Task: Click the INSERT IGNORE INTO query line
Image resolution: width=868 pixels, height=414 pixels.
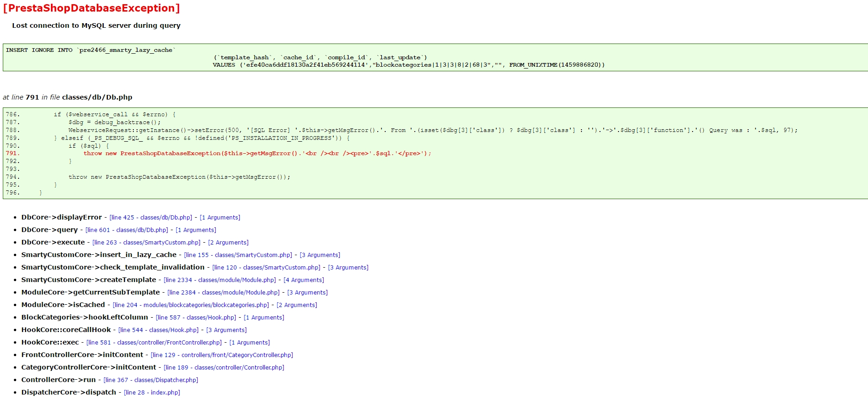Action: coord(91,50)
